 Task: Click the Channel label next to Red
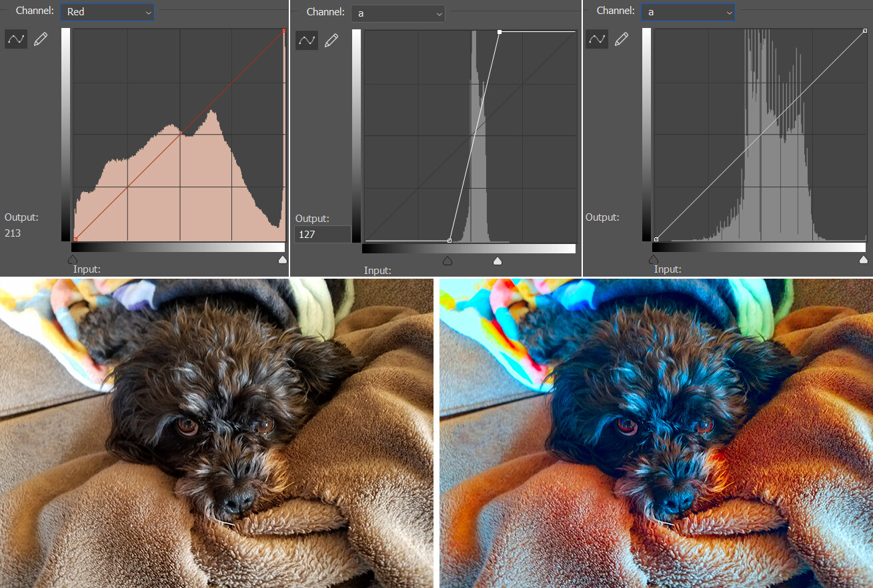tap(35, 11)
